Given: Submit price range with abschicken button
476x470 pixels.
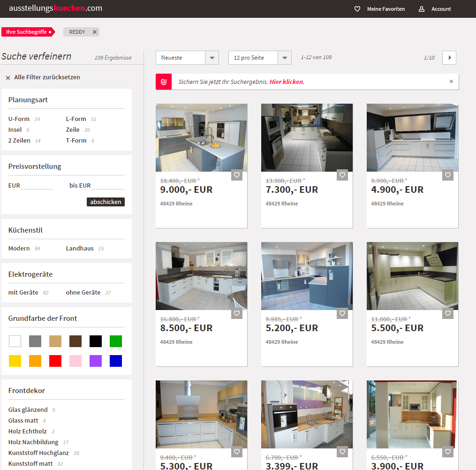Looking at the screenshot, I should coord(106,202).
